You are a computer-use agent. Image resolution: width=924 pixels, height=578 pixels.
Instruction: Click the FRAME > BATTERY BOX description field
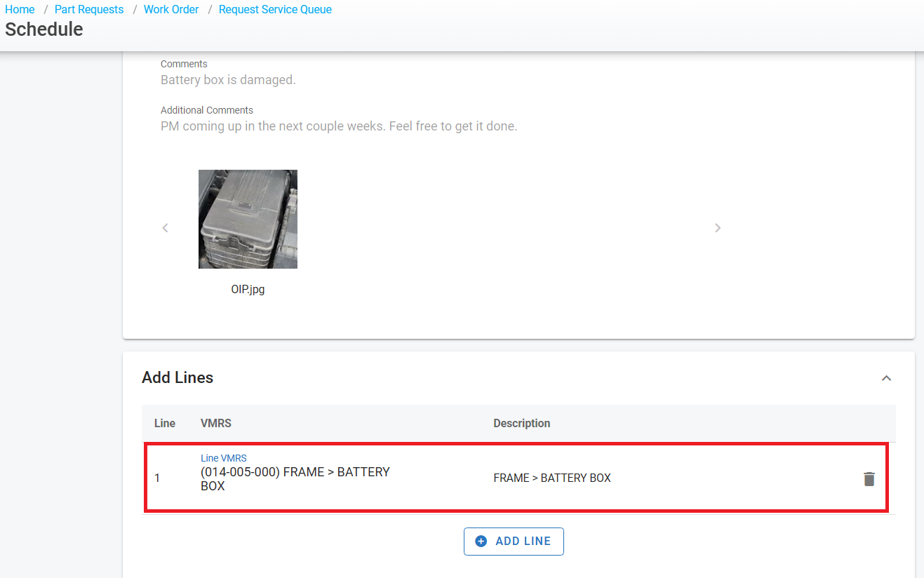[x=552, y=478]
